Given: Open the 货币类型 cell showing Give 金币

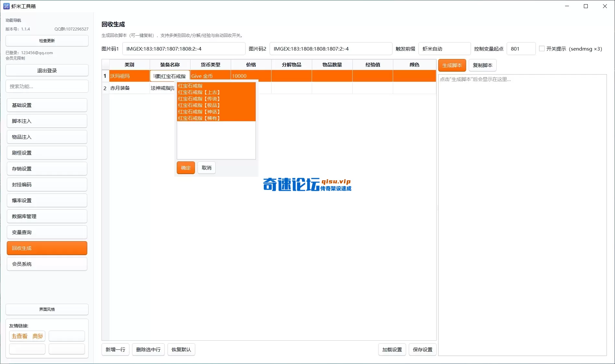Looking at the screenshot, I should click(210, 76).
